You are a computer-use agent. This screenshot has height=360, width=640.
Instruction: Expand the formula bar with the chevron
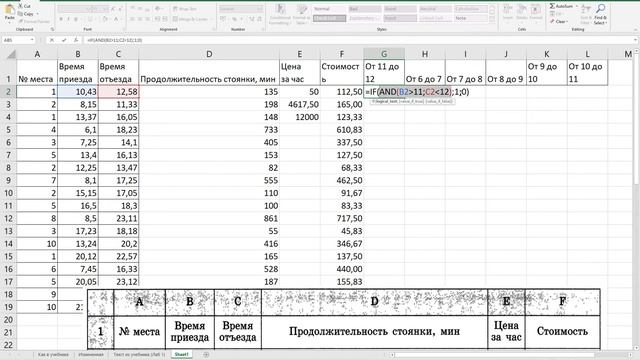tap(636, 40)
